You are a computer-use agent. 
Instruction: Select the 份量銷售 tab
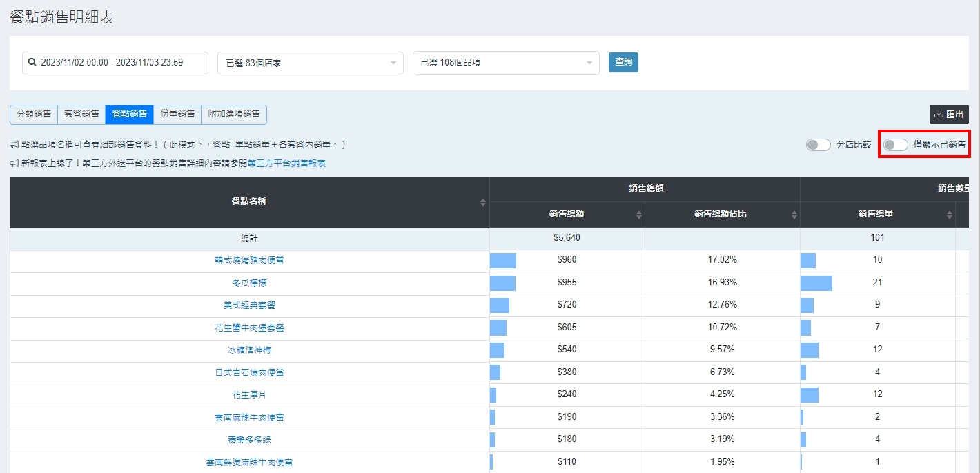(177, 114)
